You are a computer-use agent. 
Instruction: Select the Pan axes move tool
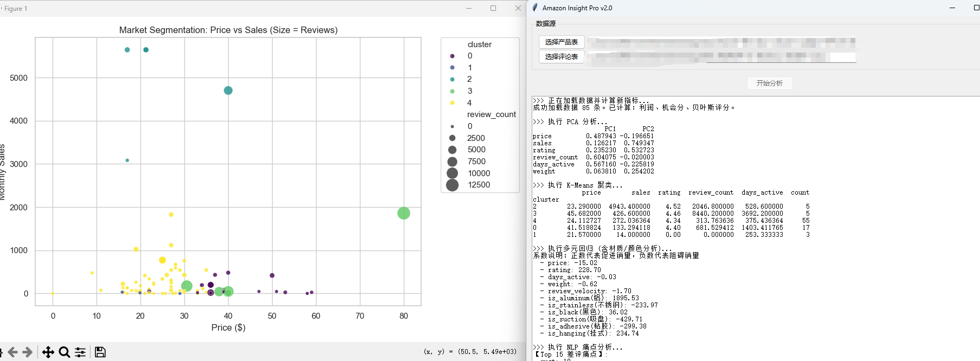point(48,352)
